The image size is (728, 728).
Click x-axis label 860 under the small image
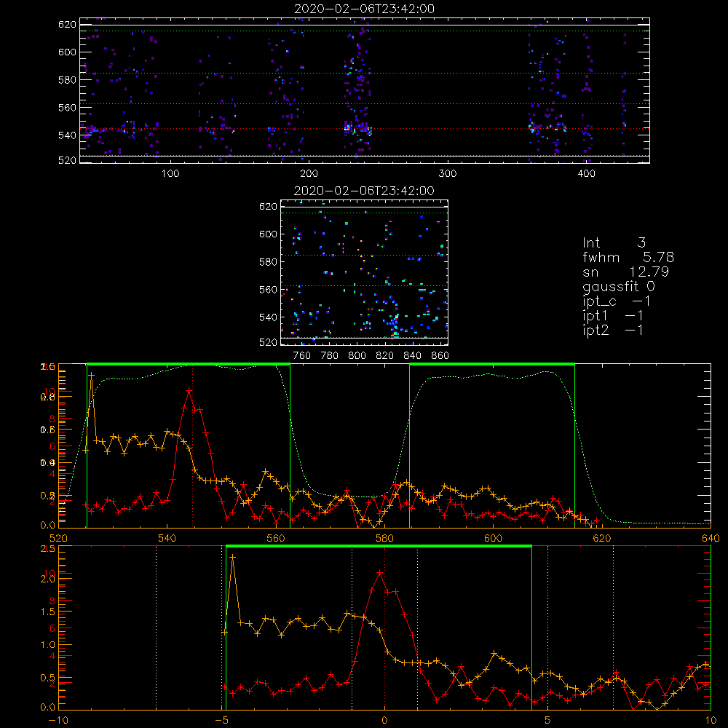click(440, 356)
